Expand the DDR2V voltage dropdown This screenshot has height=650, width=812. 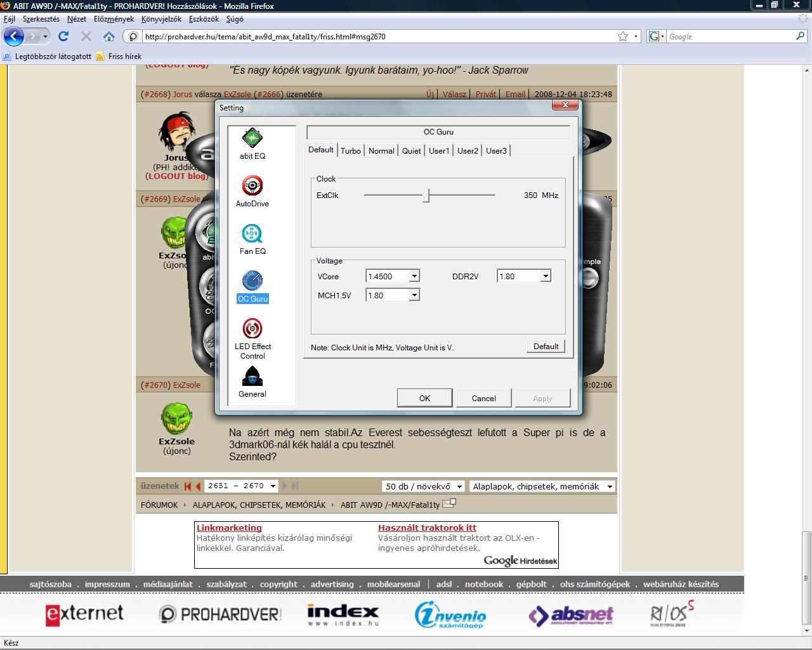[x=546, y=277]
